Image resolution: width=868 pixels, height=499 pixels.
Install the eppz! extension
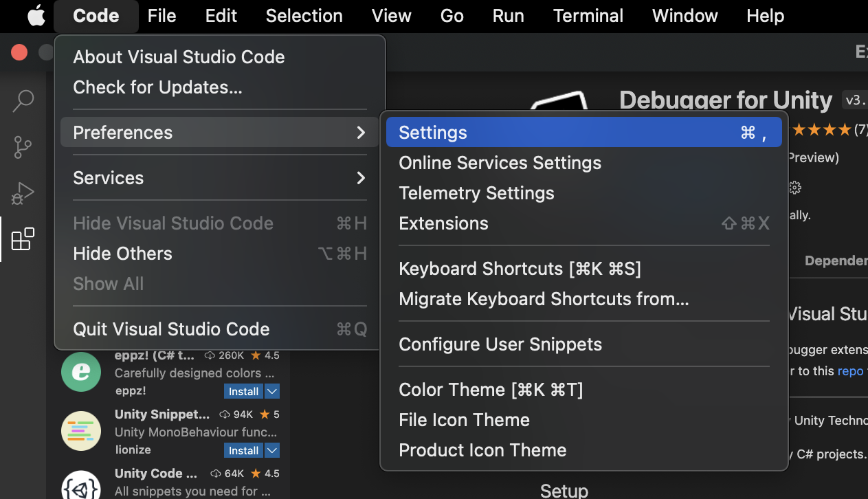(x=244, y=391)
